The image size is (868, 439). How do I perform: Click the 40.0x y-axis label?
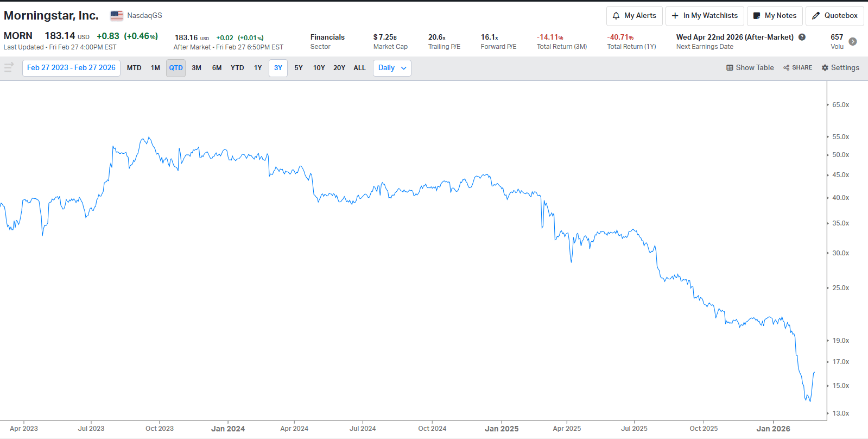841,198
